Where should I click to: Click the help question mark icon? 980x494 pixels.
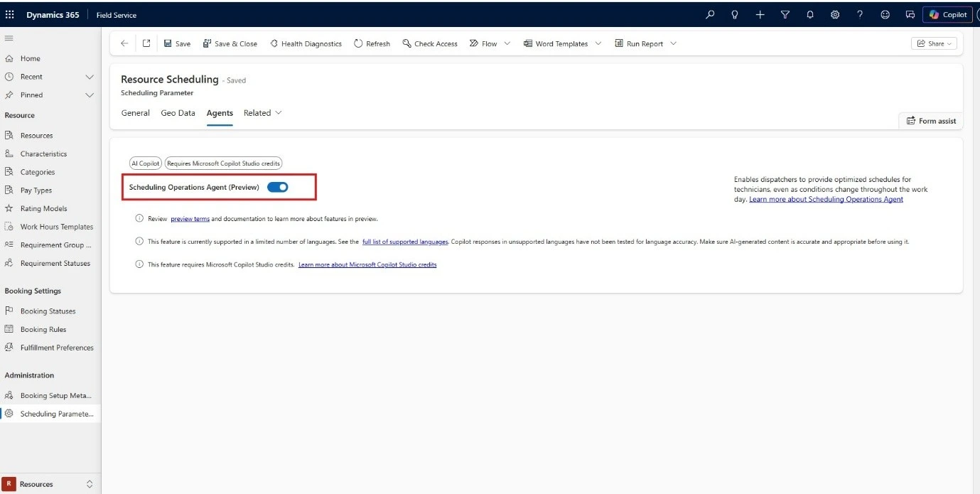coord(860,14)
